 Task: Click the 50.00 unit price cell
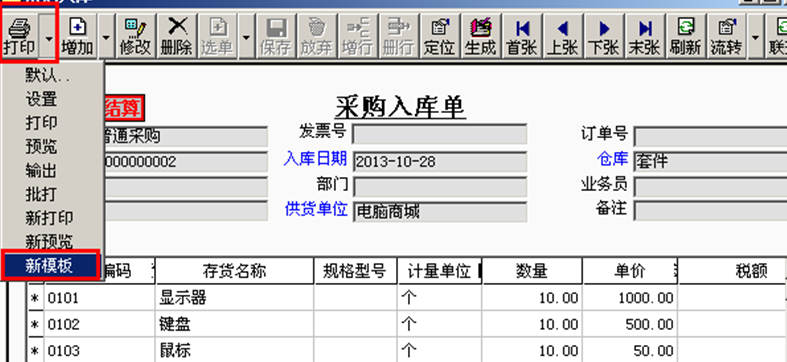(x=630, y=350)
